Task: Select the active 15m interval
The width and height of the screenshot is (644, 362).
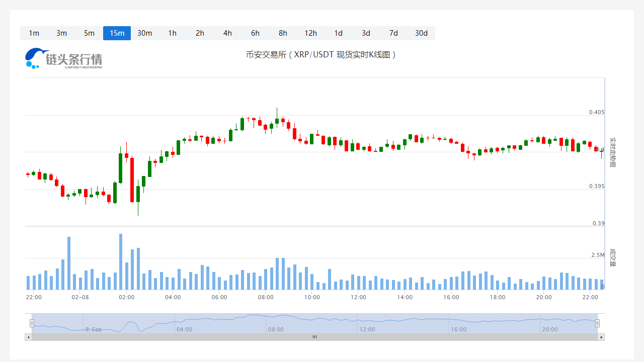Action: [117, 33]
